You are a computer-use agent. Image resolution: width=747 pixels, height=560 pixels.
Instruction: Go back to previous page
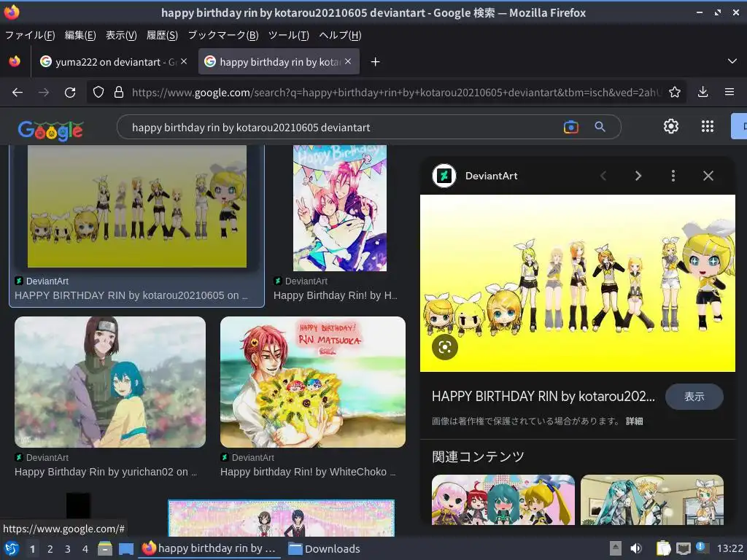pyautogui.click(x=18, y=93)
